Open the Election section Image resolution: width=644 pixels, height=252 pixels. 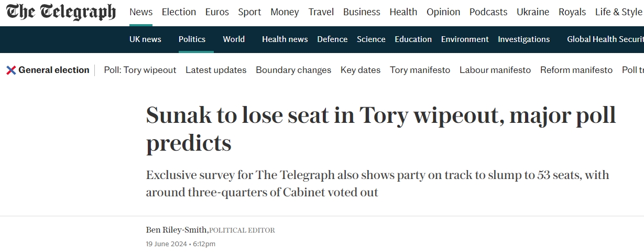pos(179,12)
